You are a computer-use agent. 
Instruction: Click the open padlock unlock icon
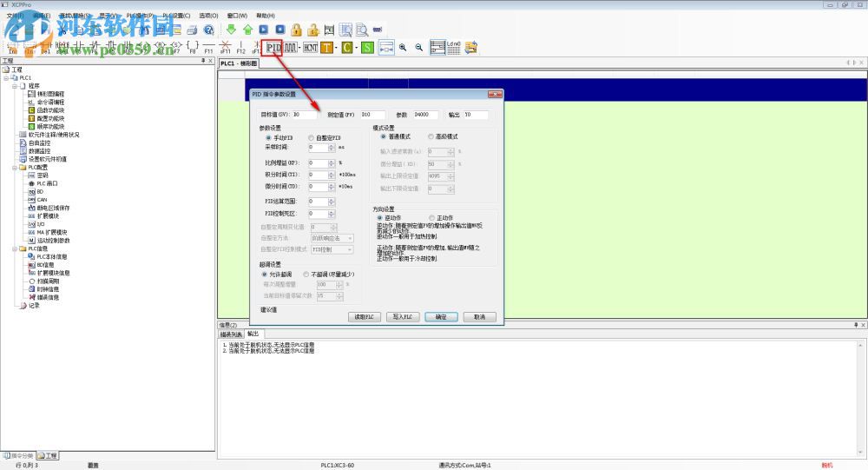[313, 30]
